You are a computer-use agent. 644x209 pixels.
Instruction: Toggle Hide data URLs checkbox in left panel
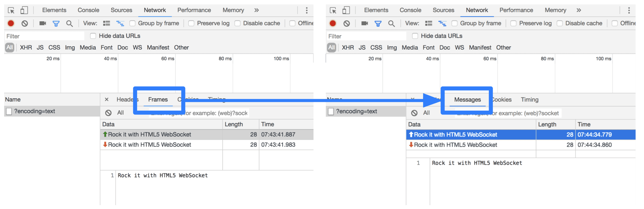coord(93,36)
